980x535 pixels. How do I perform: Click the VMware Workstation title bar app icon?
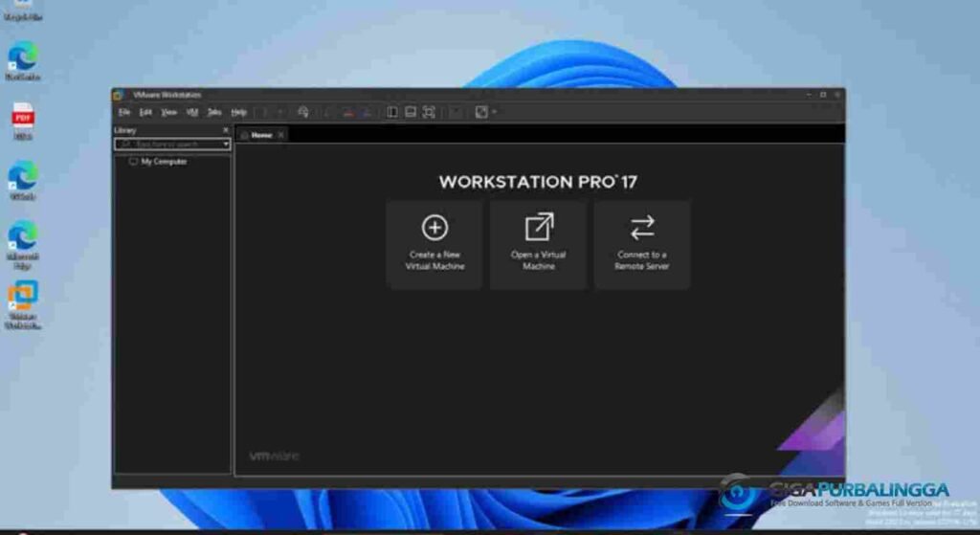tap(119, 95)
